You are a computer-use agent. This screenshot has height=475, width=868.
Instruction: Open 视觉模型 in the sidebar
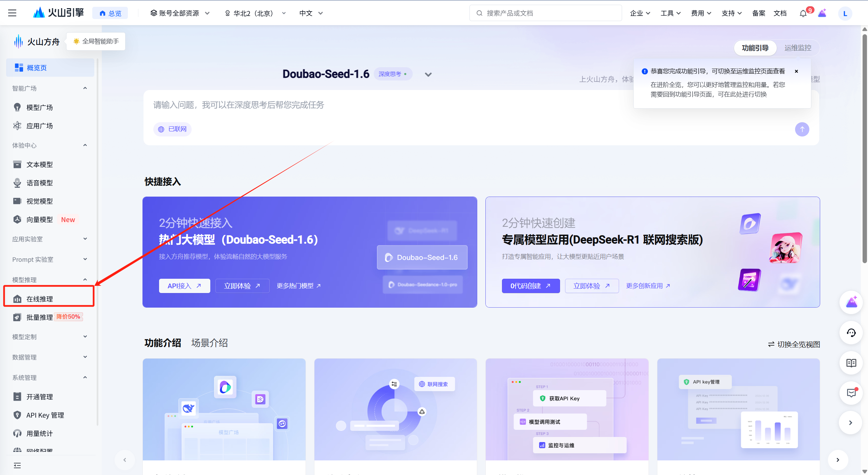coord(39,201)
